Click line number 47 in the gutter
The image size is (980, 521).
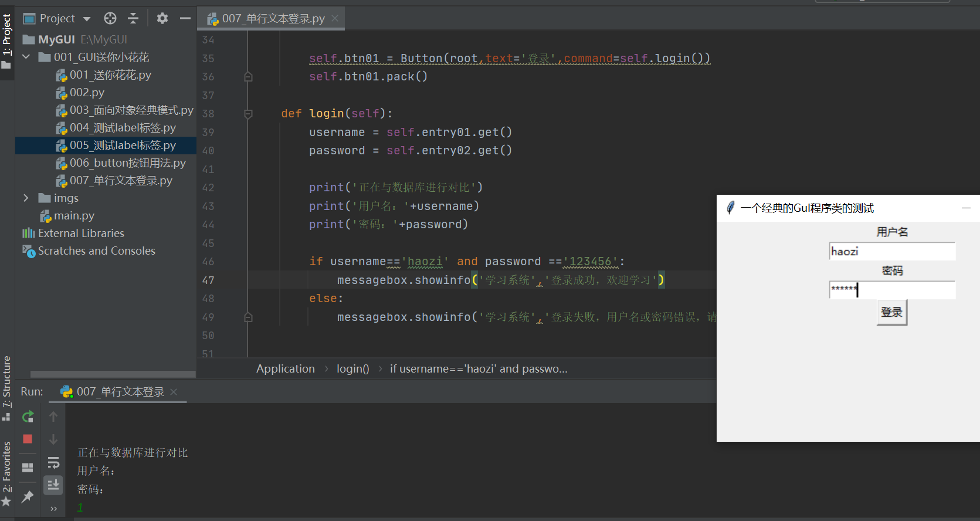pos(208,280)
